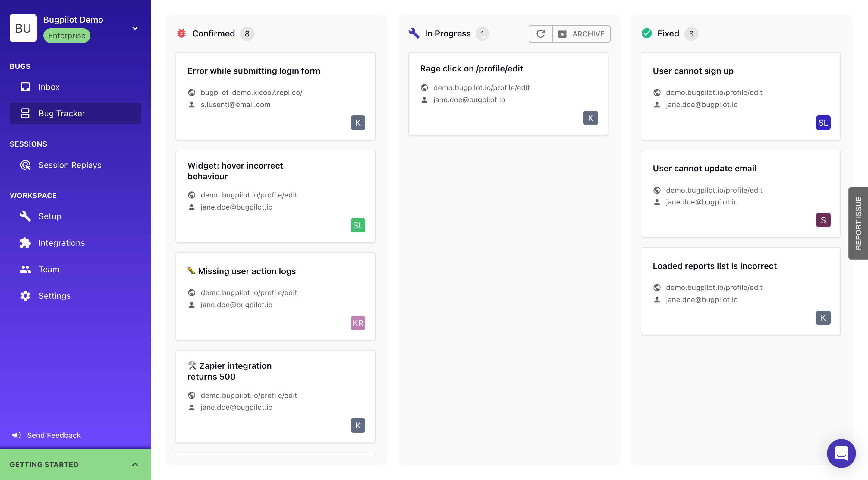Click the Bugpilot Demo workspace name
This screenshot has height=480, width=868.
point(73,20)
